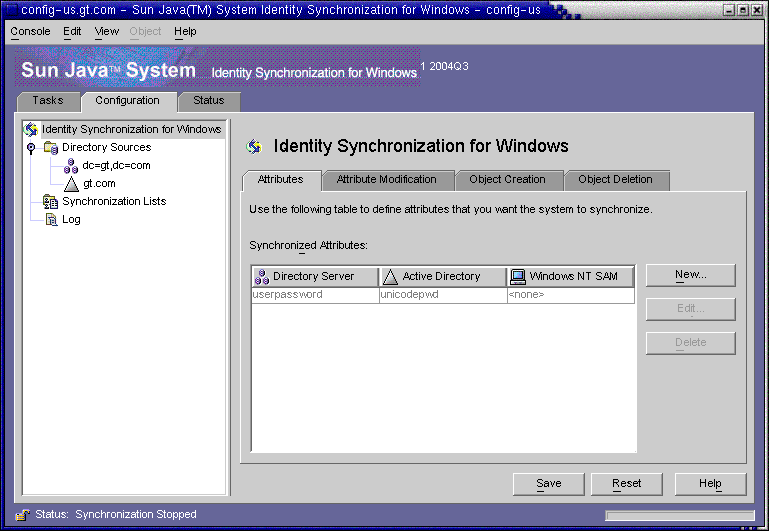Select dc=gt,dc=com tree node

pos(116,166)
